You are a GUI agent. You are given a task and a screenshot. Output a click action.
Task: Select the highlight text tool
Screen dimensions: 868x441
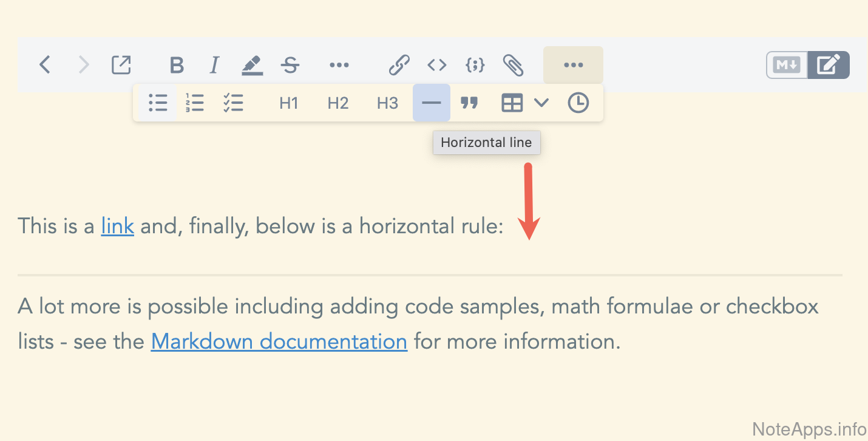click(253, 65)
